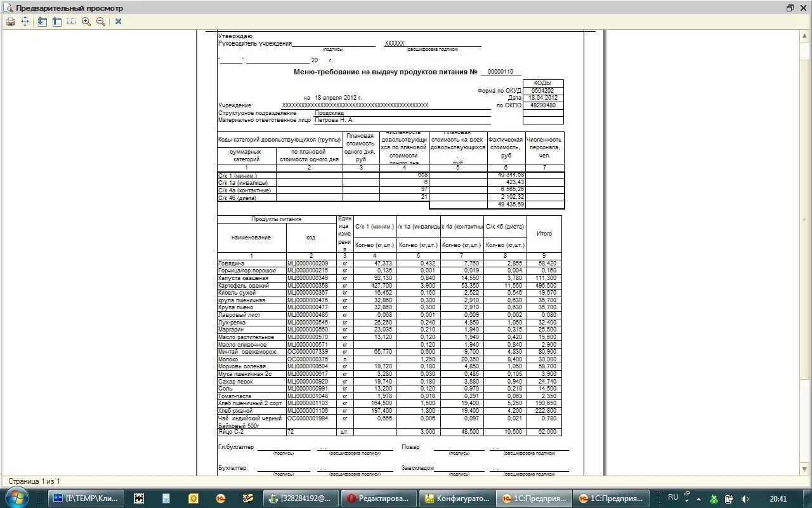
Task: Click the Говядина product row name
Action: [x=232, y=263]
